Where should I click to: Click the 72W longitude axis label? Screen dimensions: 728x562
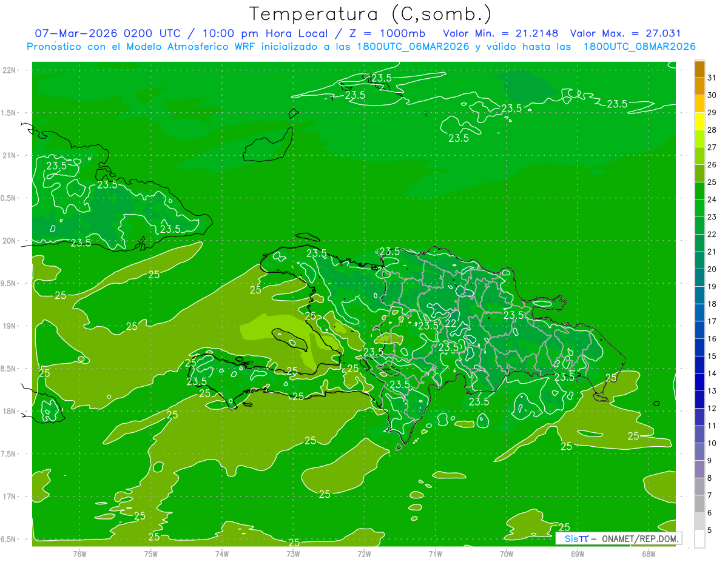pyautogui.click(x=364, y=554)
